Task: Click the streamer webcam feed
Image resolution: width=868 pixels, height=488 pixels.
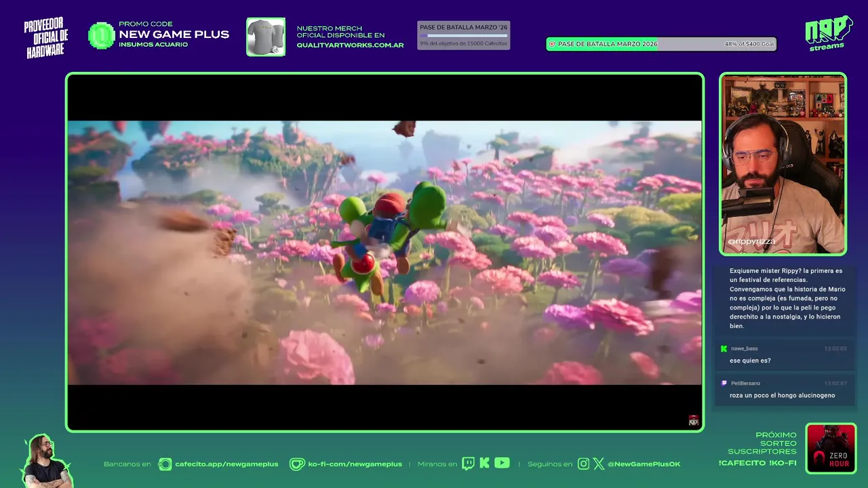Action: coord(783,164)
